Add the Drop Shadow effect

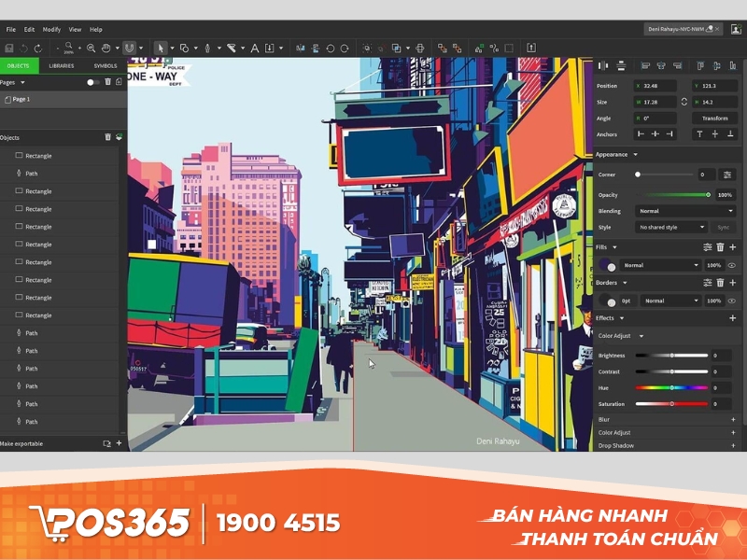pyautogui.click(x=733, y=446)
